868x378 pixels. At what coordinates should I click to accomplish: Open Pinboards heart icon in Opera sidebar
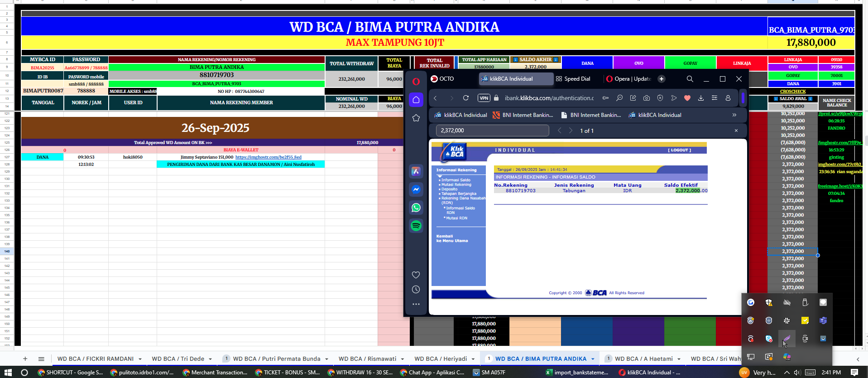[x=416, y=275]
